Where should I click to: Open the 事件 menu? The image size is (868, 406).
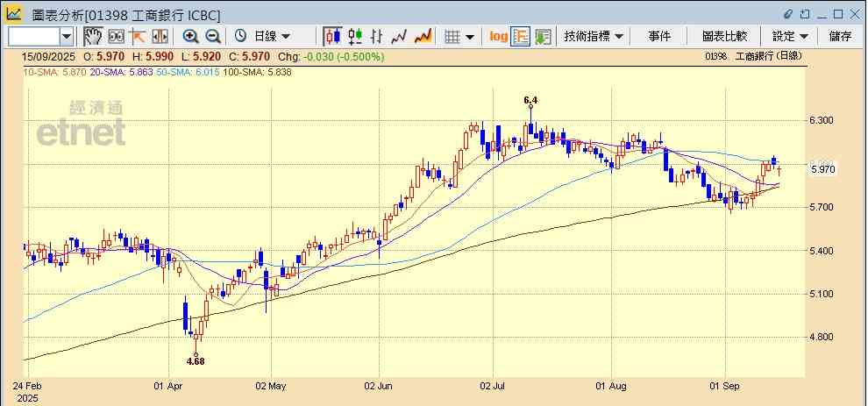(658, 37)
